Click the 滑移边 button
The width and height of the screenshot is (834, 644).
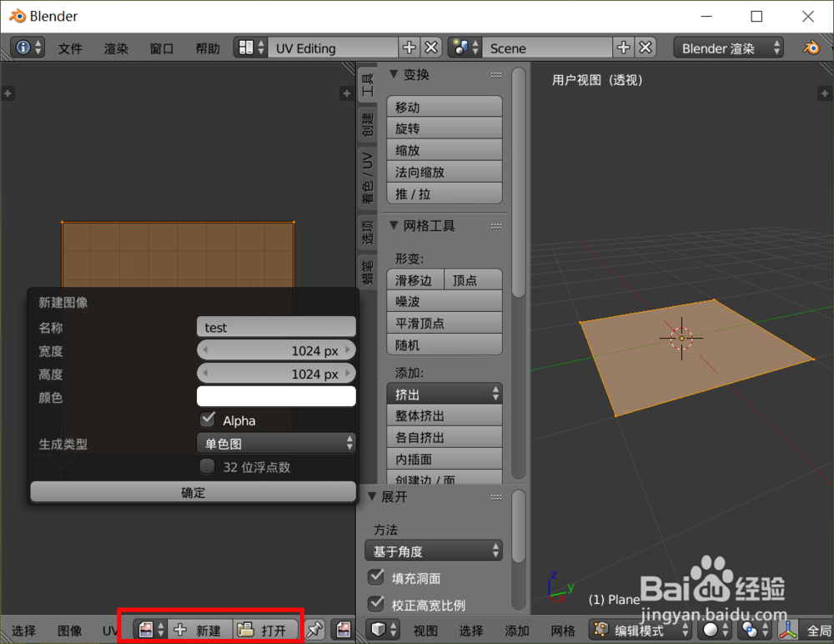415,279
